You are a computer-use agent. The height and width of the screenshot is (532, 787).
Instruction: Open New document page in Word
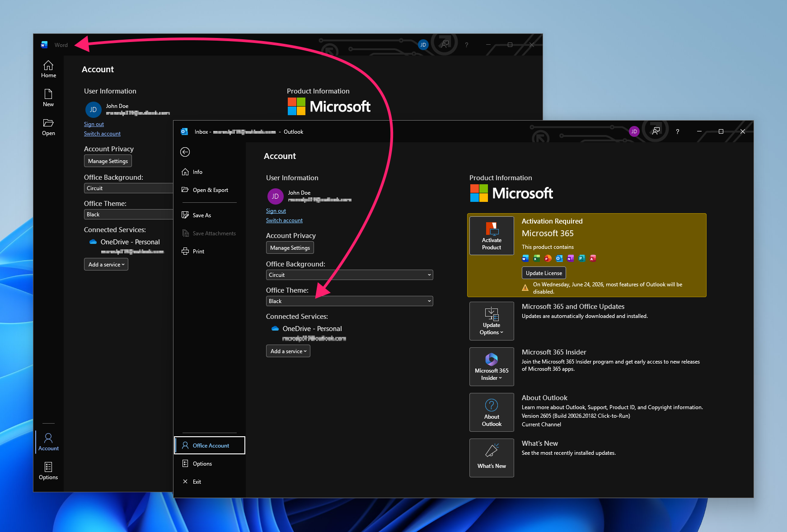tap(48, 98)
